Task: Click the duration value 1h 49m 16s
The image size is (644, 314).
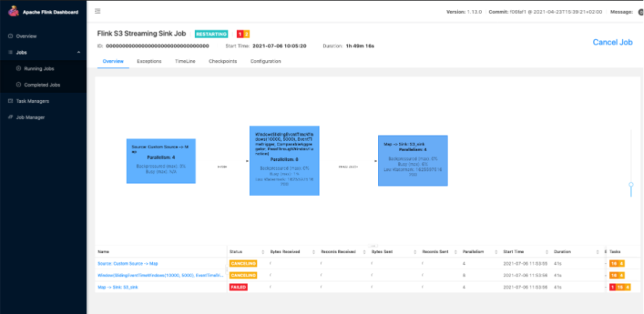Action: pyautogui.click(x=360, y=46)
